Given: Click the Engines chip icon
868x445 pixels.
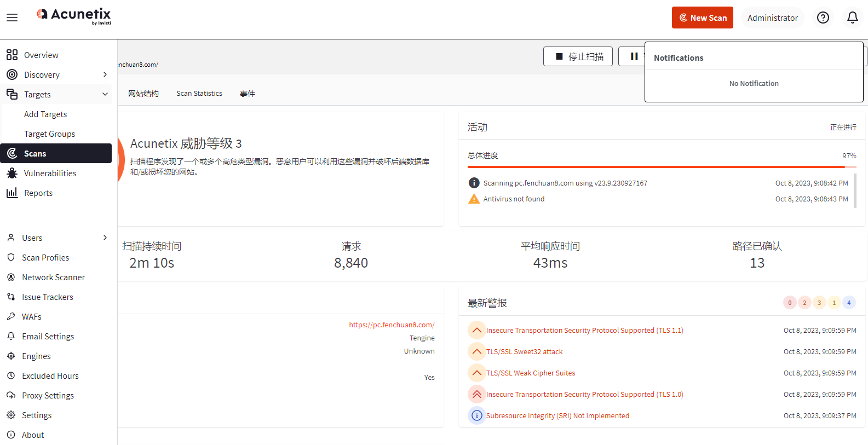Looking at the screenshot, I should click(x=11, y=356).
